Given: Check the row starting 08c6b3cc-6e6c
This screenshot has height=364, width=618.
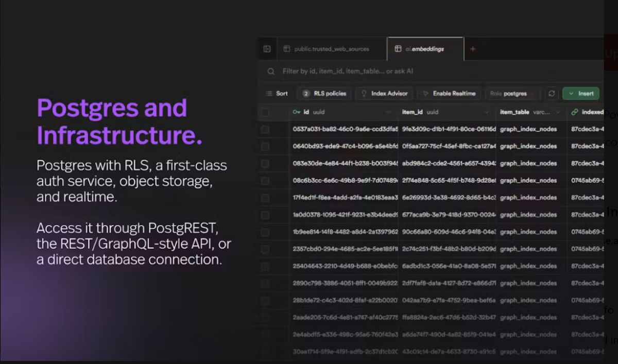Looking at the screenshot, I should [x=265, y=180].
